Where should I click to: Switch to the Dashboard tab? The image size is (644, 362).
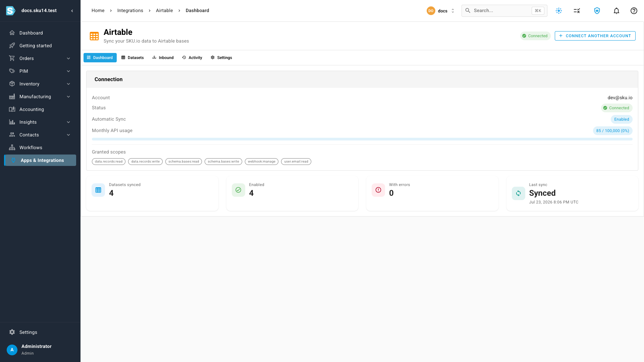(100, 58)
